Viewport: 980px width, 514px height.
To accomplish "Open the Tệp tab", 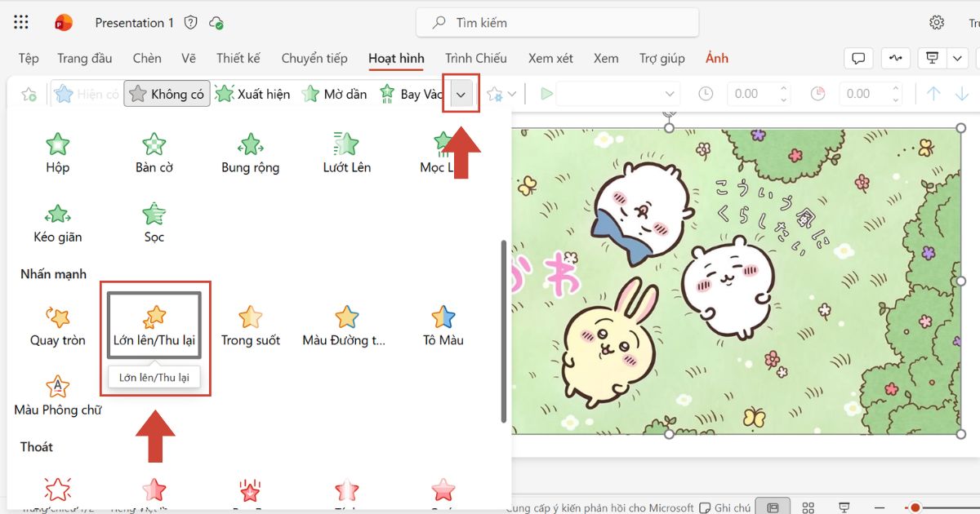I will [29, 58].
